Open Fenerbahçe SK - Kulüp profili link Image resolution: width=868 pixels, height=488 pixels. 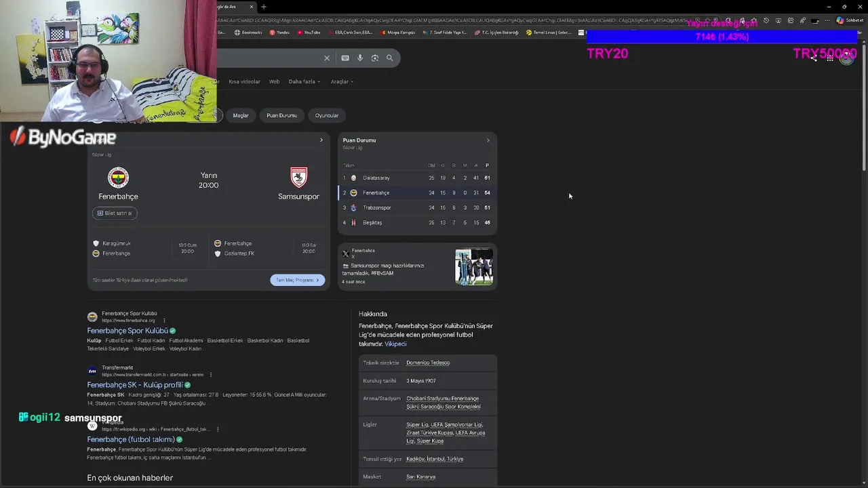tap(135, 385)
